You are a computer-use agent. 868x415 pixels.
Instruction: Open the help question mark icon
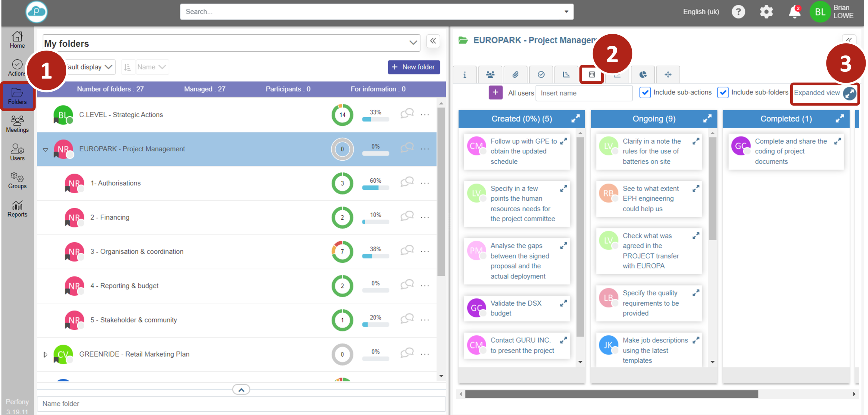click(738, 12)
